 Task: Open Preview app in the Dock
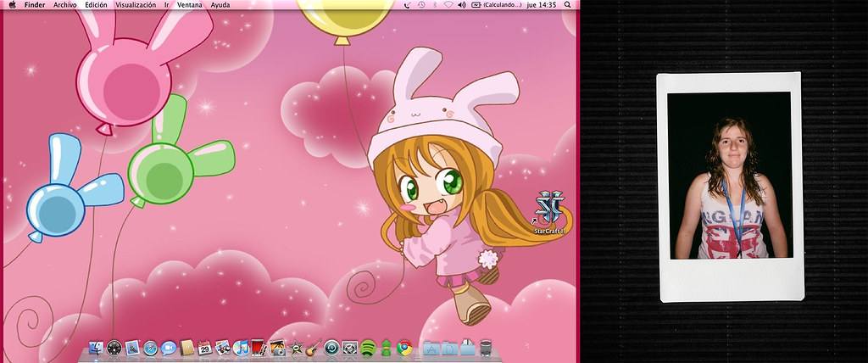click(223, 348)
